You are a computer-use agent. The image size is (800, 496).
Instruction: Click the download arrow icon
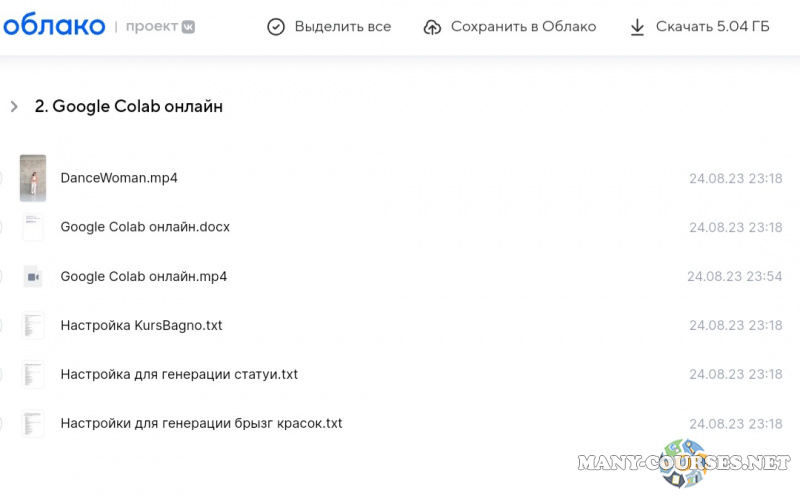point(637,27)
